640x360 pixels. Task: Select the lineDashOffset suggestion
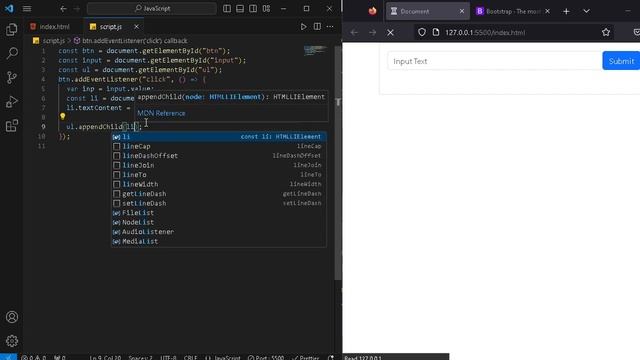219,156
